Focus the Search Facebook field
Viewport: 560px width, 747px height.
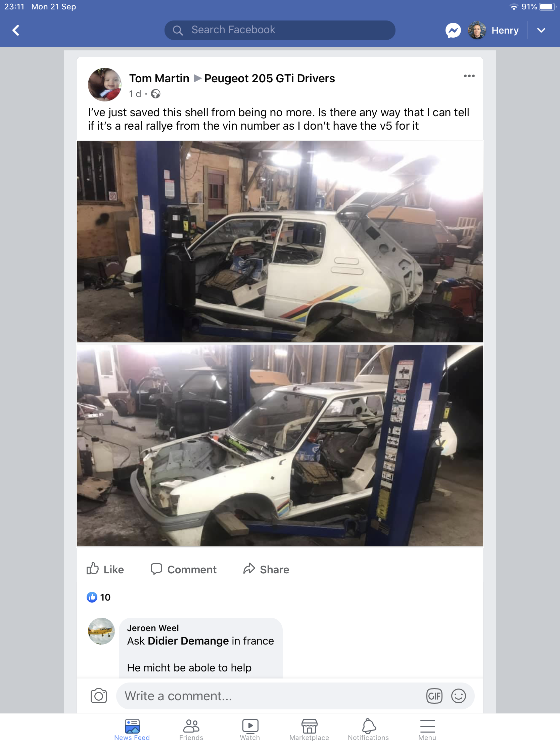pyautogui.click(x=280, y=30)
